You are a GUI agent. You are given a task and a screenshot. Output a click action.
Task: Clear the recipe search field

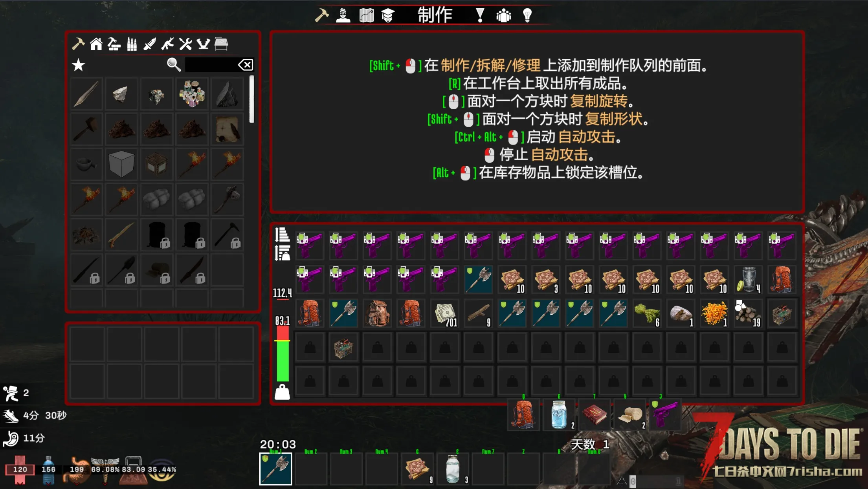(246, 65)
